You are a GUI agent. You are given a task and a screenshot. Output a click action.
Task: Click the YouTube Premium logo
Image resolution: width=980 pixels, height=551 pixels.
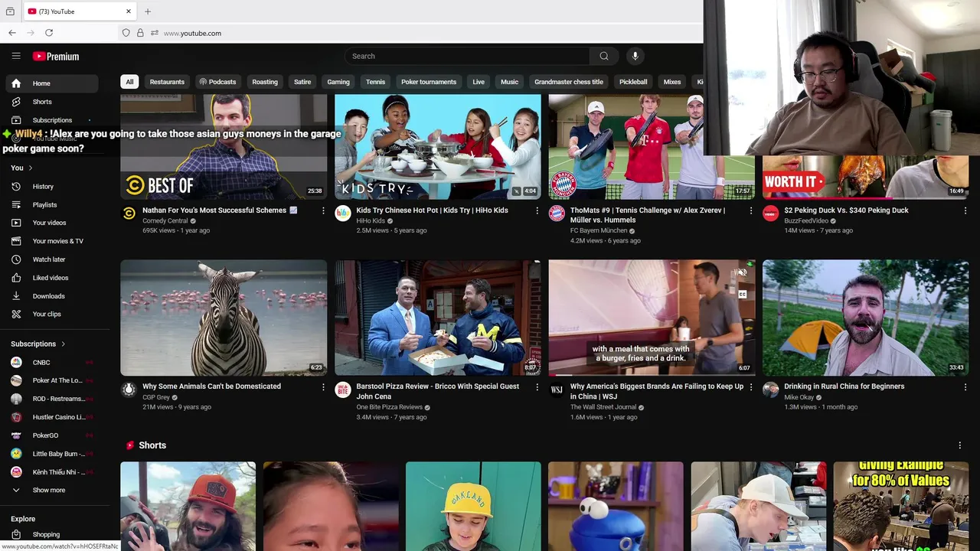click(56, 56)
